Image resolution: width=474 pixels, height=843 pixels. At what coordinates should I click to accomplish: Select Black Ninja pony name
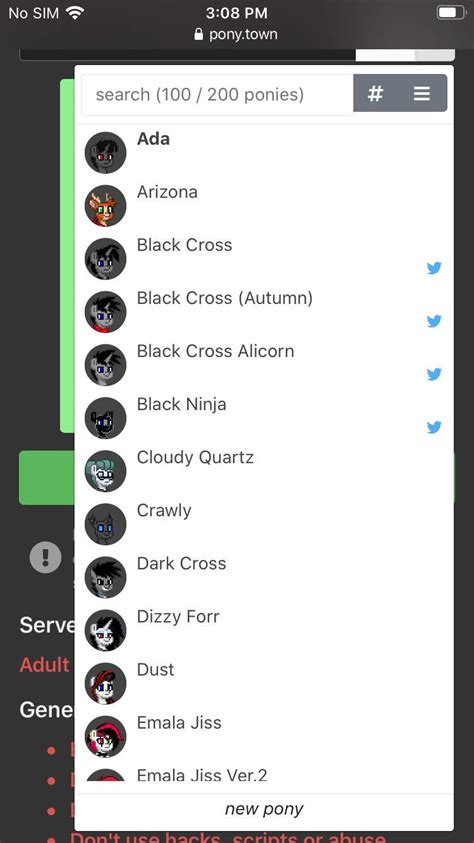tap(182, 404)
